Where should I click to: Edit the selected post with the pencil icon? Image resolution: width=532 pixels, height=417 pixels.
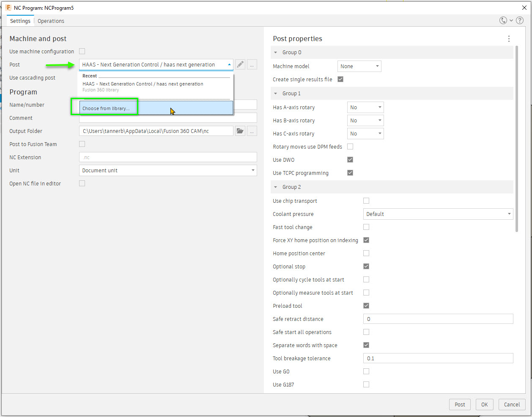(240, 64)
